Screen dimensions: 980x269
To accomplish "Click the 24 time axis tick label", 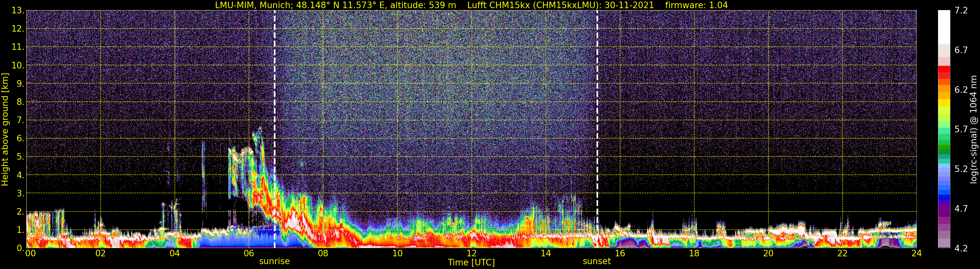I will click(917, 253).
